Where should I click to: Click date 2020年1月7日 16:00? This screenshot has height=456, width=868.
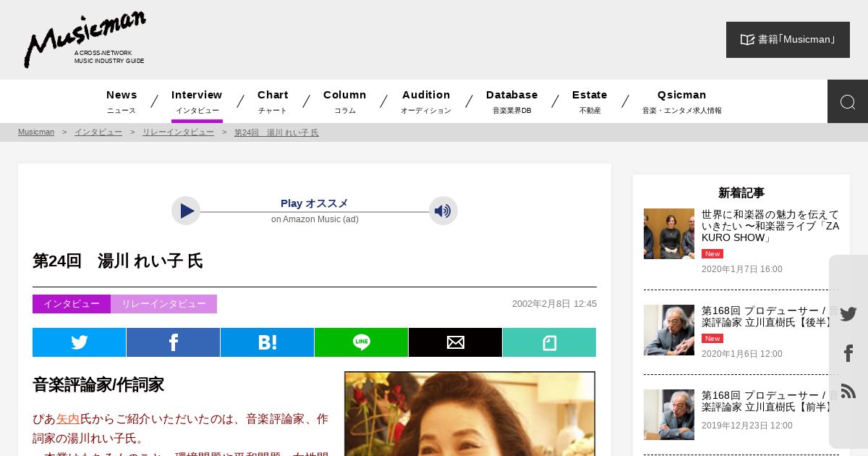pos(742,269)
